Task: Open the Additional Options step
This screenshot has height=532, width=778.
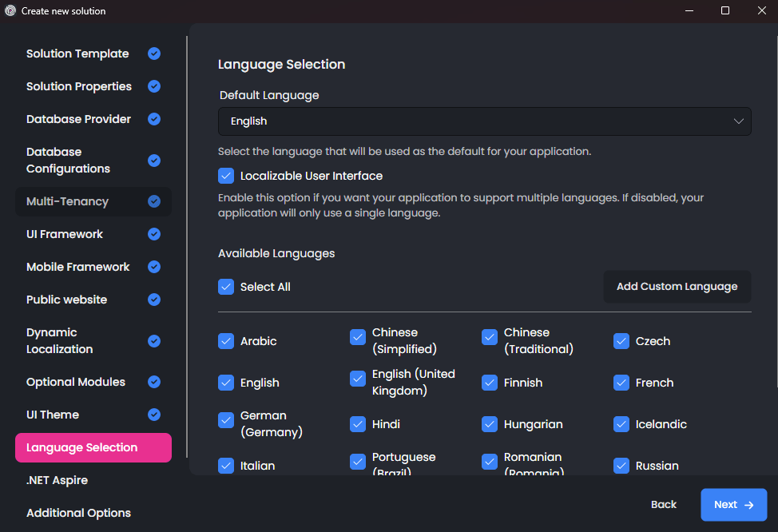Action: coord(78,513)
